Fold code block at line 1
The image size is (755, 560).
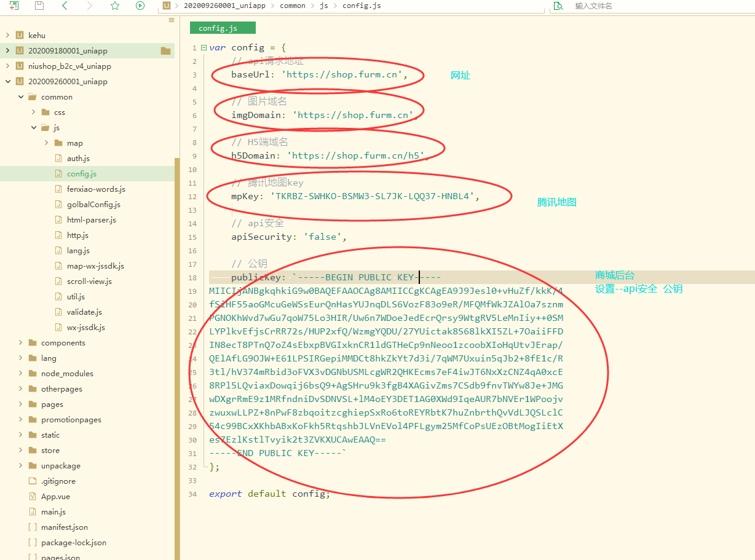pyautogui.click(x=204, y=48)
